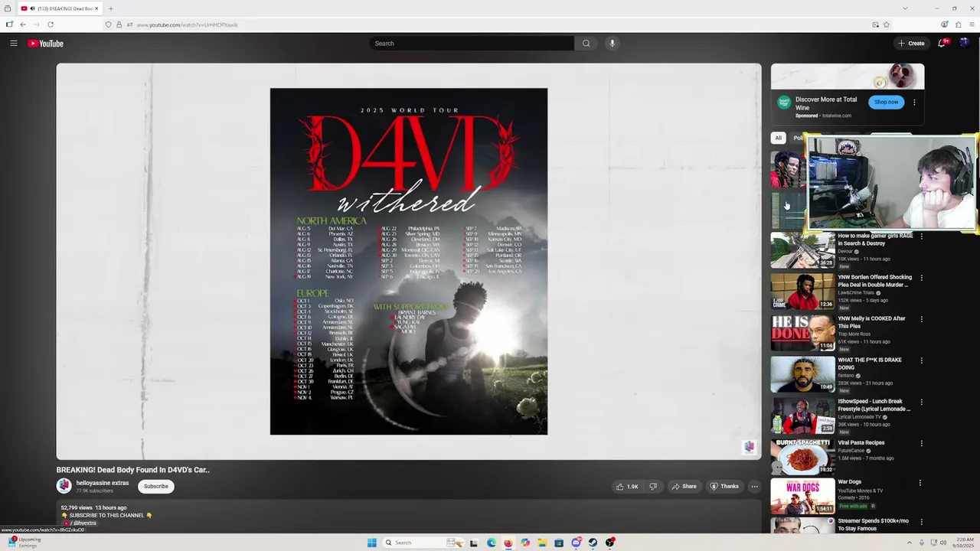Open options for YNW Bortlen video
The height and width of the screenshot is (551, 980).
[x=921, y=278]
